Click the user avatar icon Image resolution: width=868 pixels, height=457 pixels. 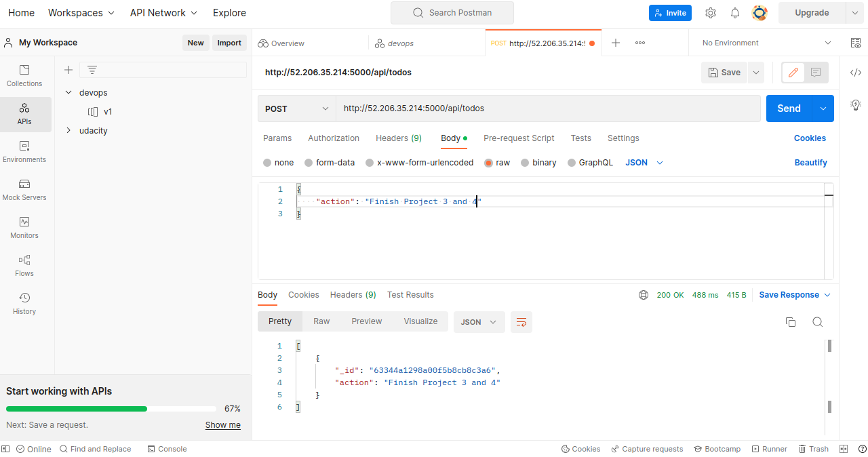pyautogui.click(x=759, y=13)
